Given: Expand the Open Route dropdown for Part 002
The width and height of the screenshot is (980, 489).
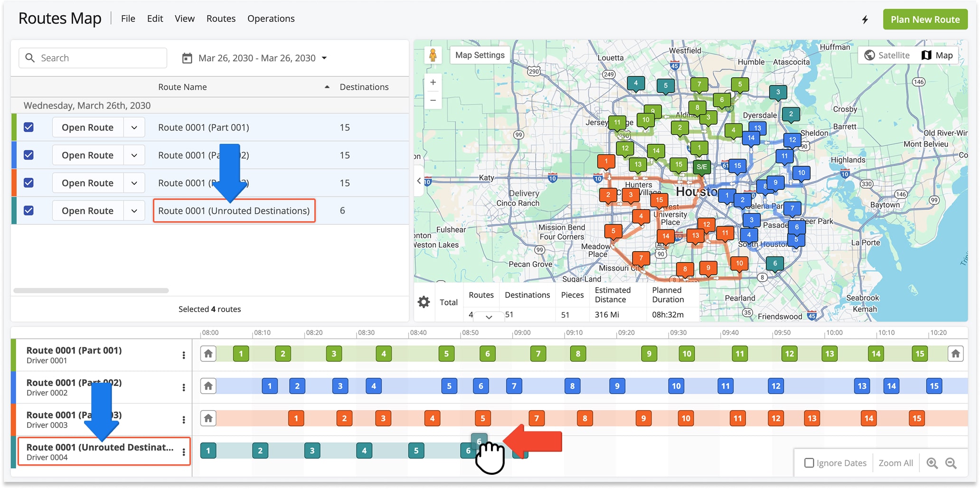Looking at the screenshot, I should (x=133, y=155).
